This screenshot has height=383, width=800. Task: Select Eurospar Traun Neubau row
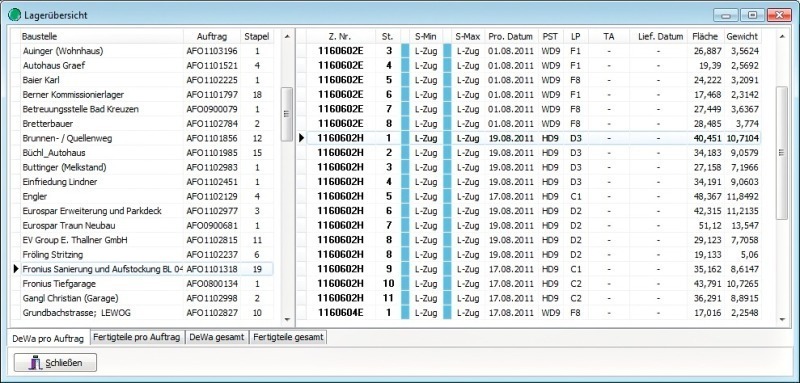[x=146, y=225]
